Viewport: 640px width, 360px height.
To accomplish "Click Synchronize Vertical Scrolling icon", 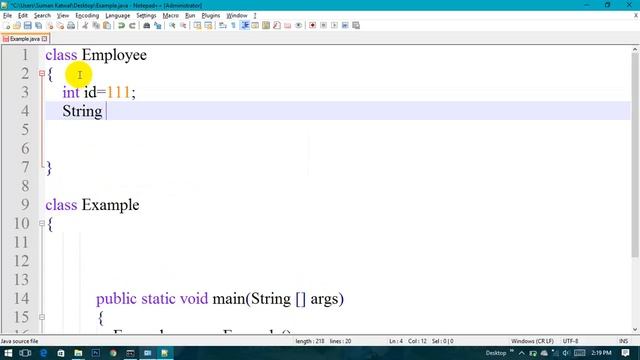I will pyautogui.click(x=198, y=25).
